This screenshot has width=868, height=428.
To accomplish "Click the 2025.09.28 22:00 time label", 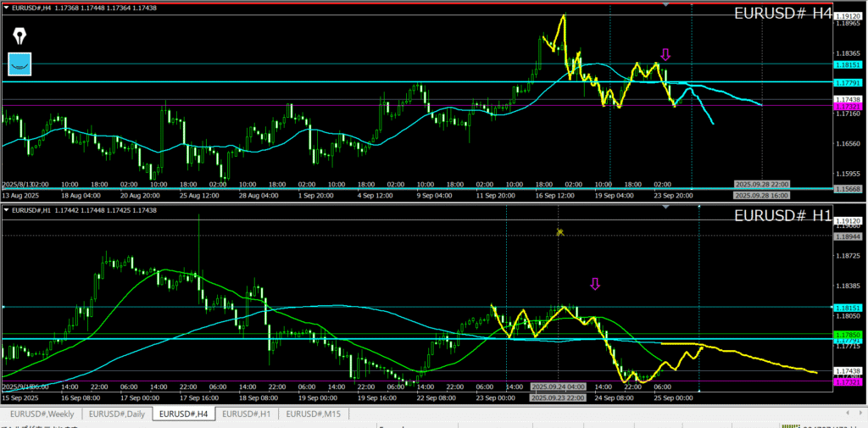I will tap(761, 185).
